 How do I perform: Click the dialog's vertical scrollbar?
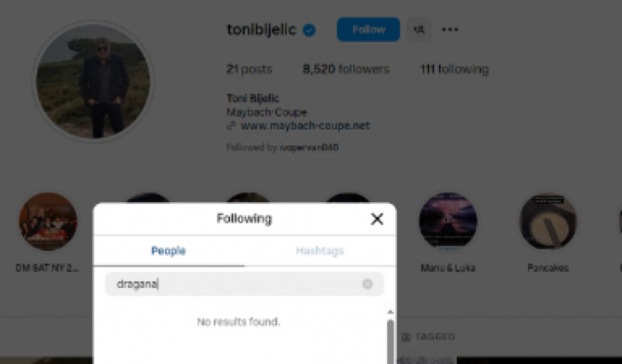click(x=390, y=338)
